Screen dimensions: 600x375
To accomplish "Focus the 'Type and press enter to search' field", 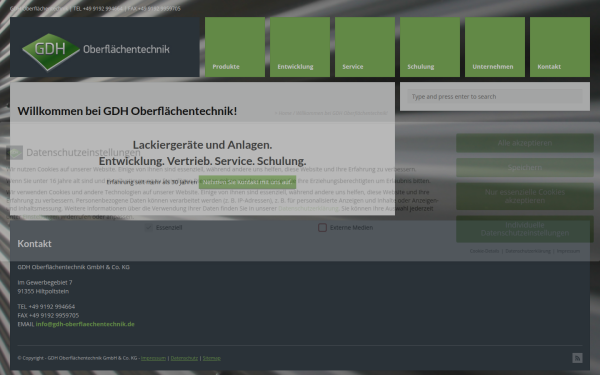I will 495,96.
